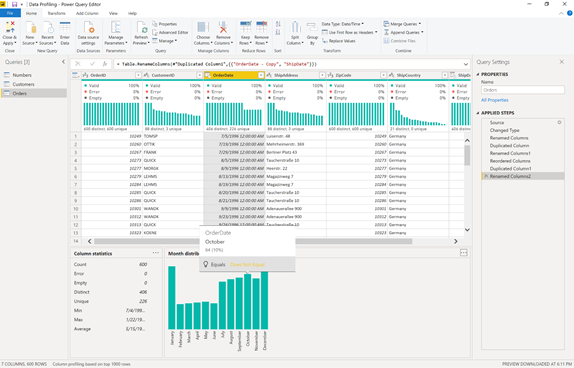The width and height of the screenshot is (574, 368).
Task: Open the Data Type: Date/Time dropdown
Action: tap(343, 24)
